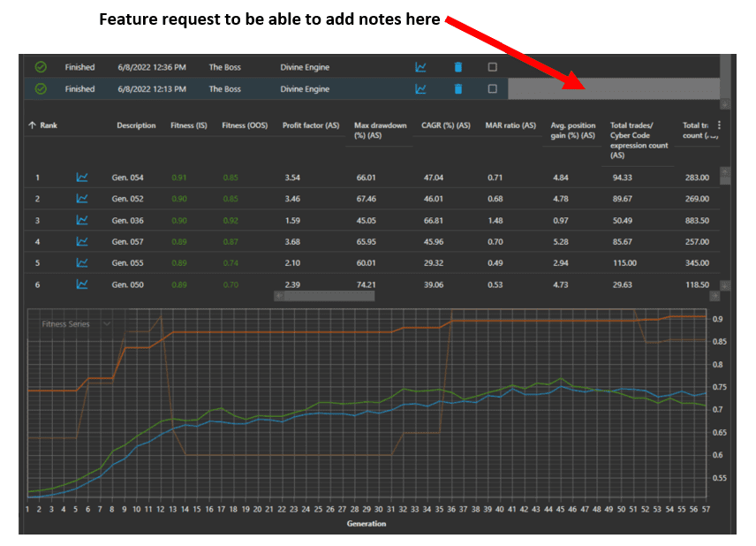Sort by Profit factor (AS) column
The height and width of the screenshot is (546, 756).
coord(310,125)
